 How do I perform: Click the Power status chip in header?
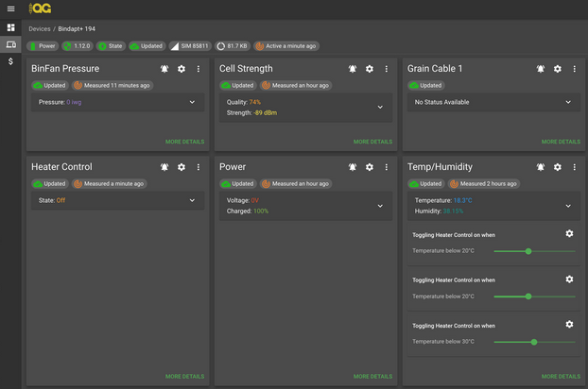(43, 45)
